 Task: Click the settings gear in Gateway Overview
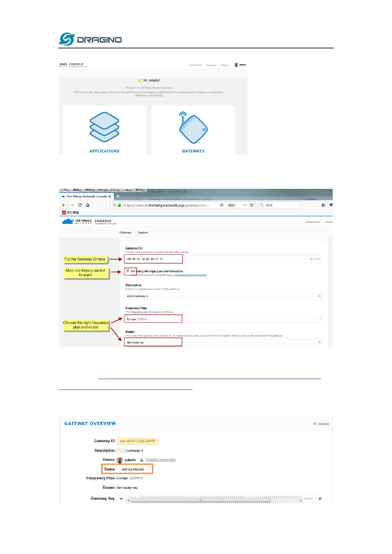tap(315, 424)
